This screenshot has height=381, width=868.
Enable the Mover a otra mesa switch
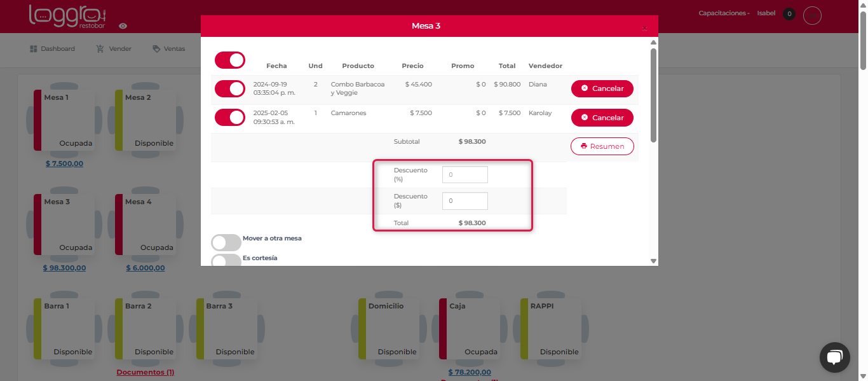(x=226, y=242)
